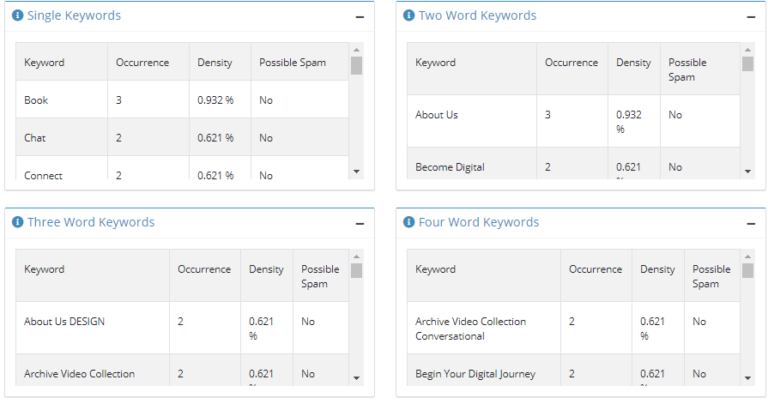Screen dimensions: 768x404
Task: Click the info icon beside Two Word Keywords
Action: (x=409, y=16)
